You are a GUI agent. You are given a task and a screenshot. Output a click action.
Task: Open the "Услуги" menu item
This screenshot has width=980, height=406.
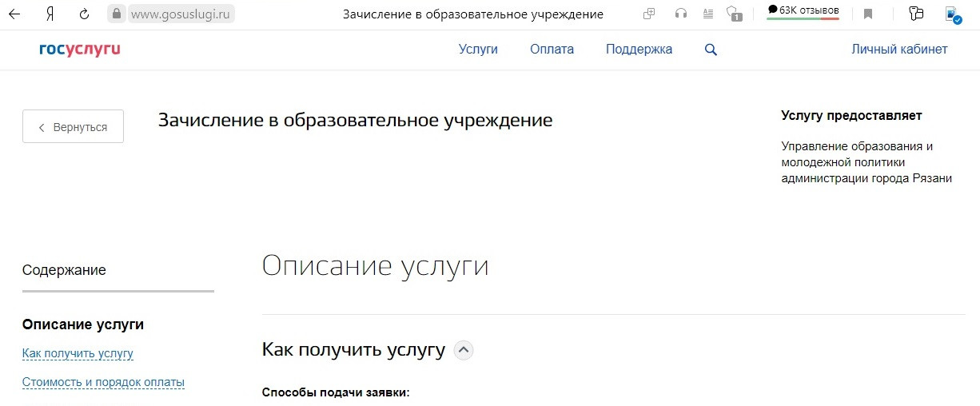click(x=478, y=50)
